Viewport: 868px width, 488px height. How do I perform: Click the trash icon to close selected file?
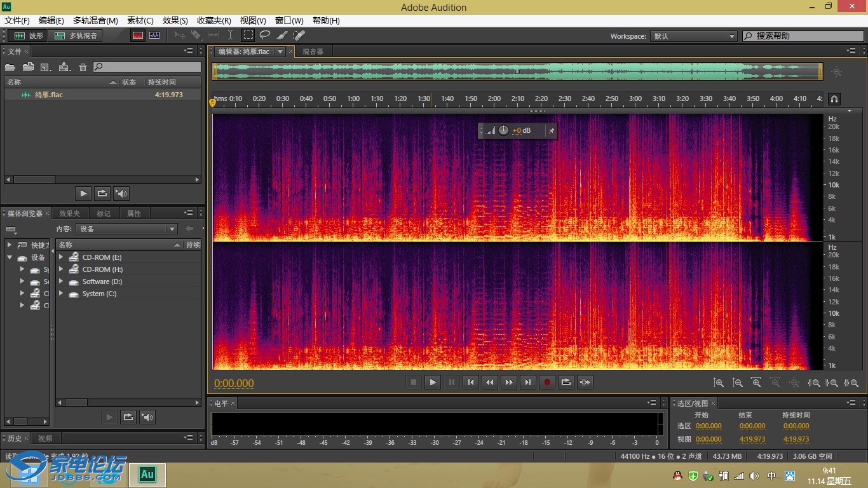83,67
